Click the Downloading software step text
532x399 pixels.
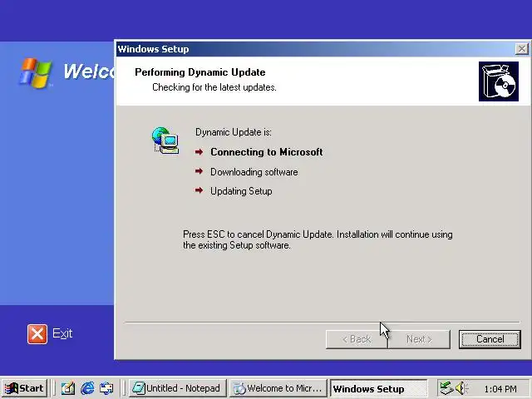click(x=254, y=172)
